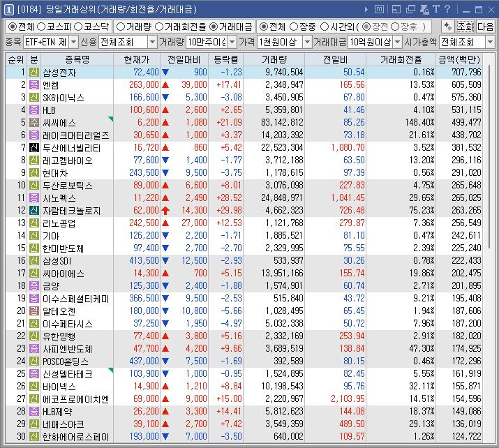Click the green badge icon for 현대차
This screenshot has width=499, height=448.
(34, 173)
